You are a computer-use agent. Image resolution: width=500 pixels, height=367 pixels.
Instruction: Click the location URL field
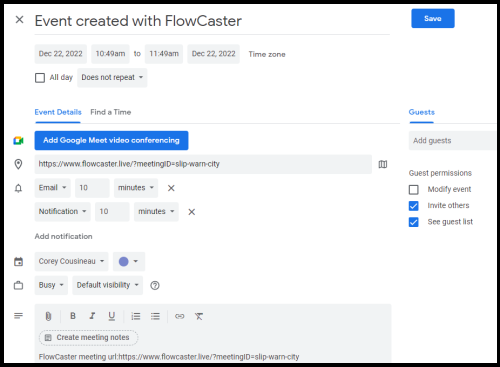203,164
